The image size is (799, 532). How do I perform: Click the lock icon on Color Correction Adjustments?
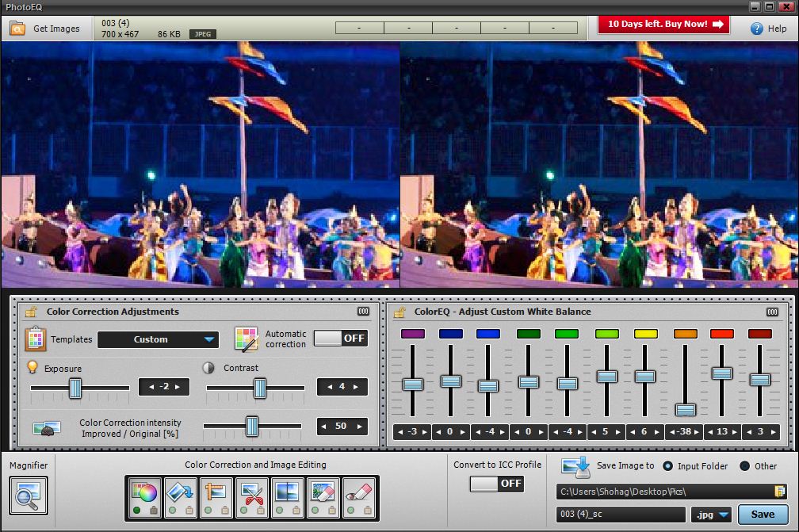31,312
